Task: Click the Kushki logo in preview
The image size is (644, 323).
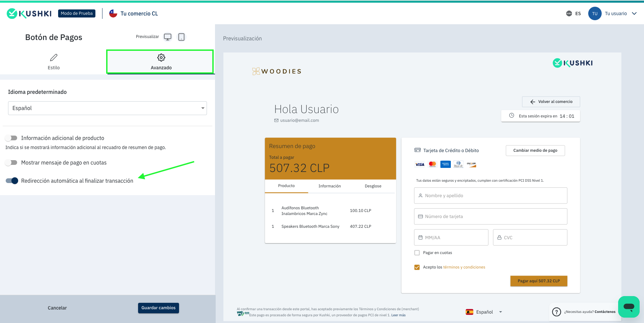Action: (x=573, y=63)
